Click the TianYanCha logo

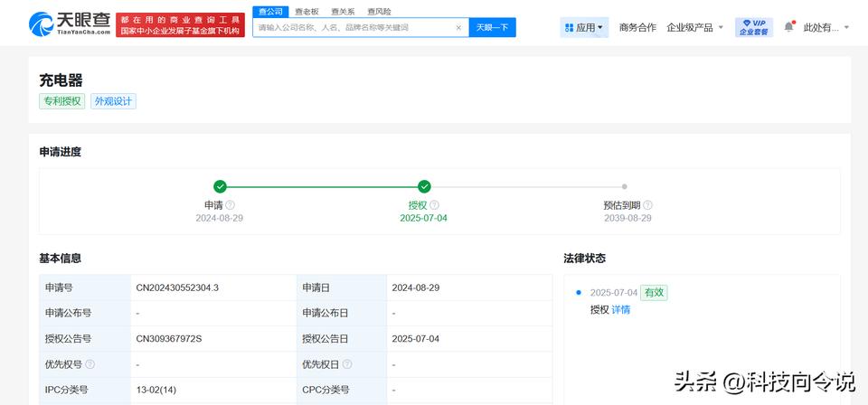70,24
